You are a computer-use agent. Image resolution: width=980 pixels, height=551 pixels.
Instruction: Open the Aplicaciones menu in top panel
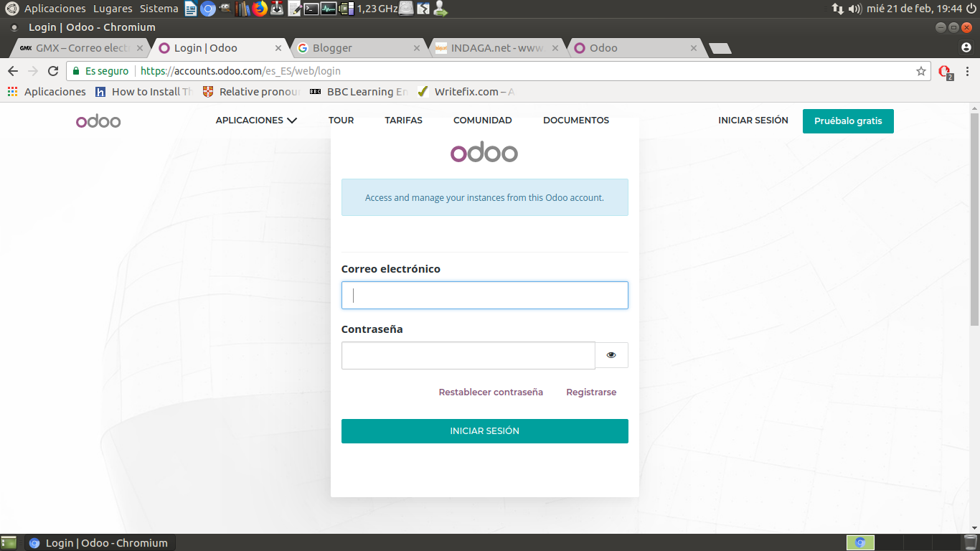55,9
